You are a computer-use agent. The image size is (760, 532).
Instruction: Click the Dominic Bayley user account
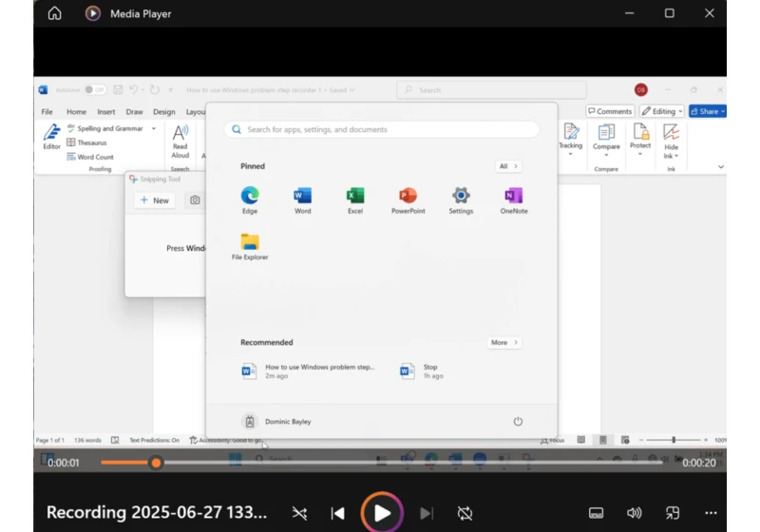coord(276,422)
